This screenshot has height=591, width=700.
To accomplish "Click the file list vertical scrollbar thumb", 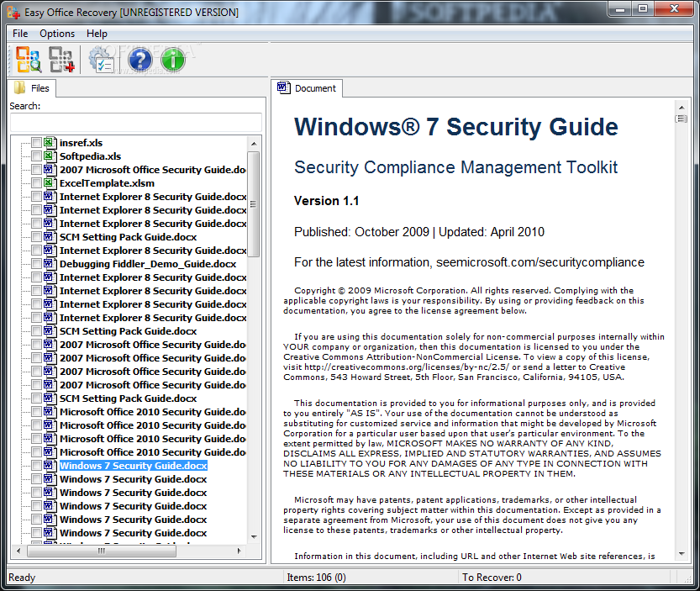I will [254, 204].
